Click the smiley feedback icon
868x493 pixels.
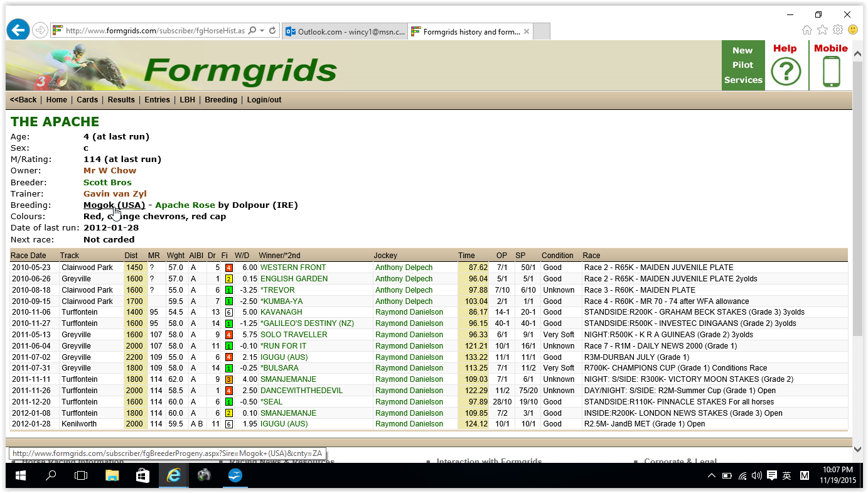tap(853, 30)
